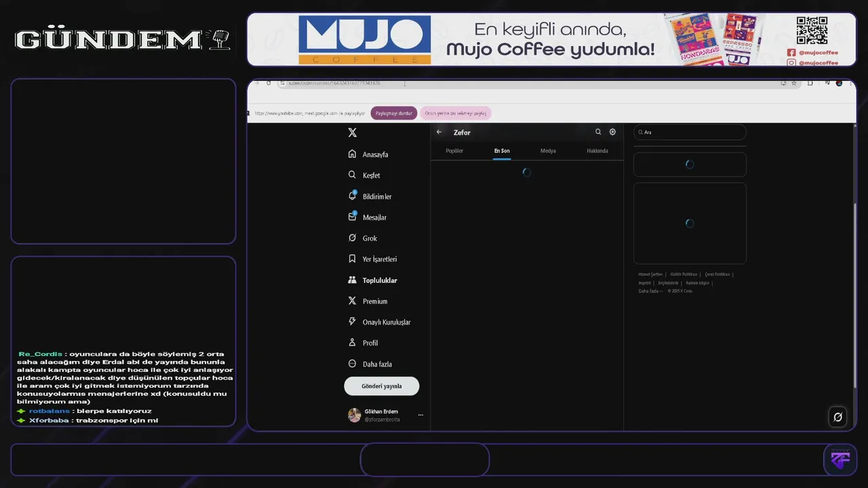Click Facebook icon in Mujo banner
Image resolution: width=868 pixels, height=488 pixels.
(x=791, y=52)
